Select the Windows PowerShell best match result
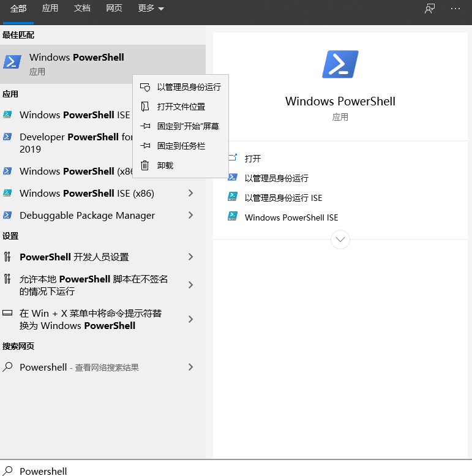 click(102, 64)
